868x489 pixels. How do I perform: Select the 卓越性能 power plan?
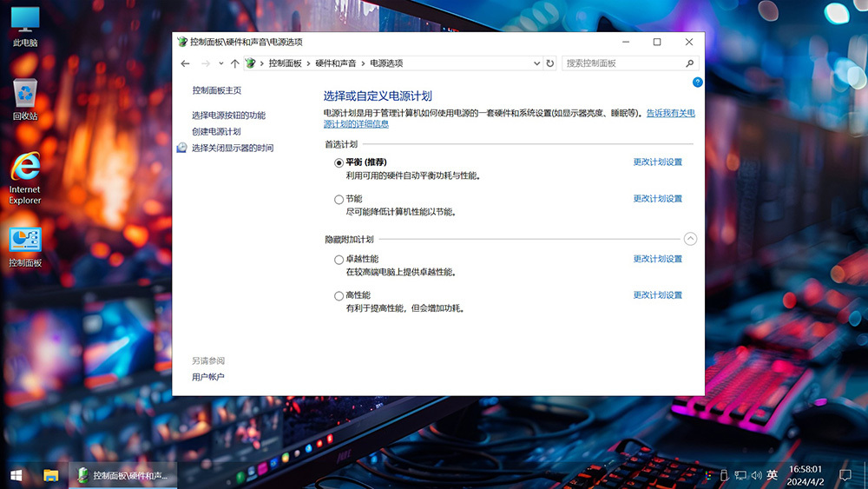(x=339, y=260)
